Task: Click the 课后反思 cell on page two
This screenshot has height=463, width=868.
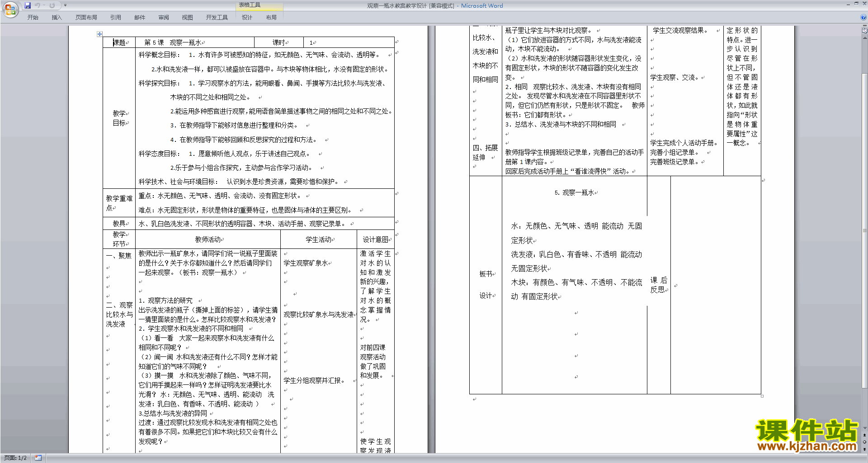Action: [x=659, y=285]
